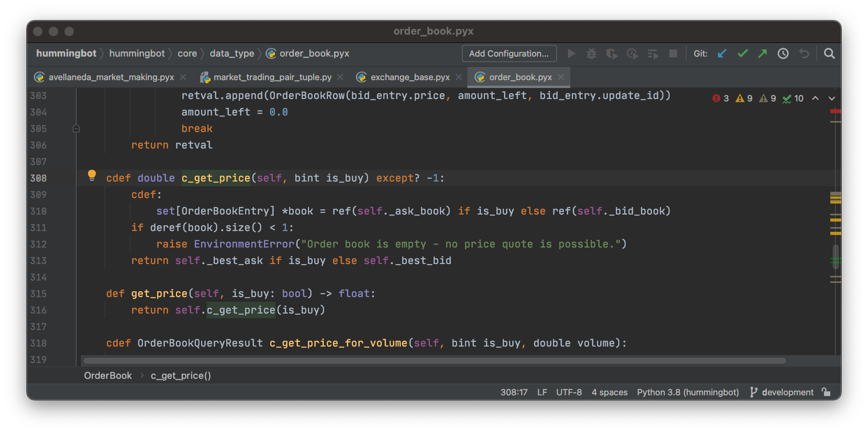Screen dimensions: 868x433
Task: Click the data_type breadcrumb
Action: 232,53
